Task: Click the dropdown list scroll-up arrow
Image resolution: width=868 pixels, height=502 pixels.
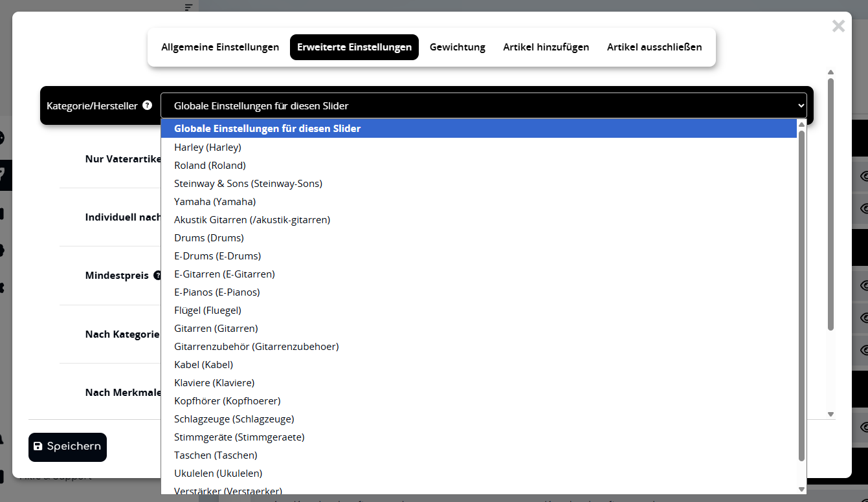Action: pos(801,124)
